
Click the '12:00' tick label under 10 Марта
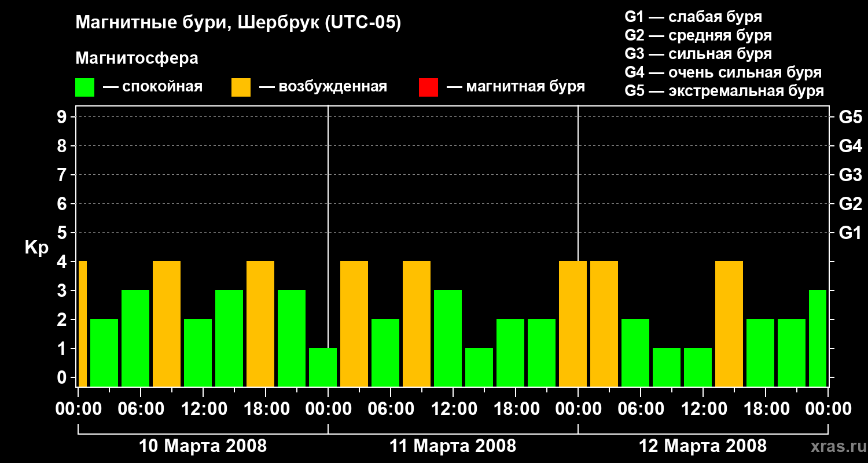203,409
